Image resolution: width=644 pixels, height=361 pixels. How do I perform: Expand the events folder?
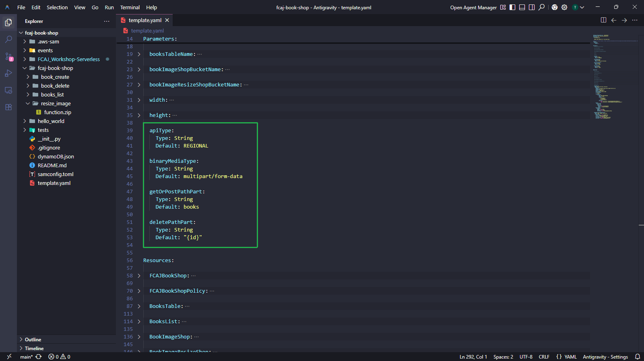[x=25, y=50]
